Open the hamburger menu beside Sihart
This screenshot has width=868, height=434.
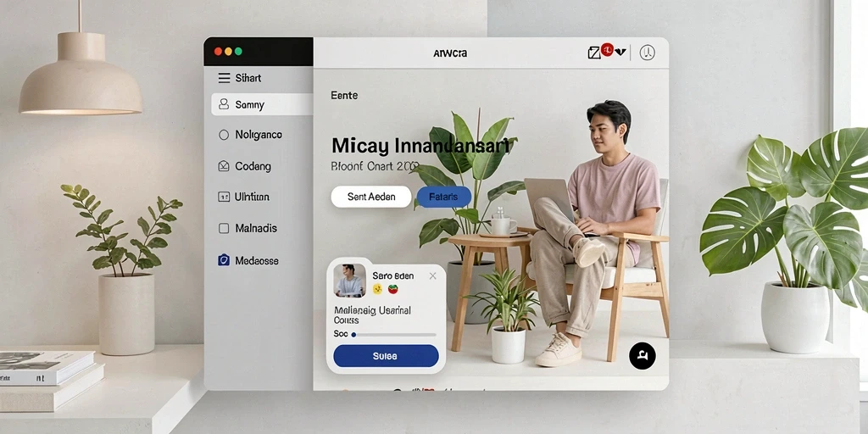coord(224,78)
